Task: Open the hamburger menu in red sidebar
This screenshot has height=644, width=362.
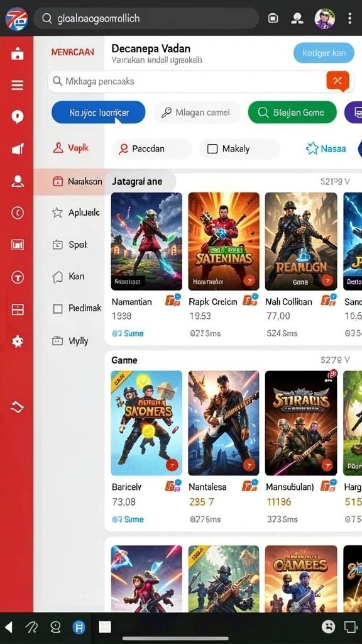Action: (x=17, y=86)
